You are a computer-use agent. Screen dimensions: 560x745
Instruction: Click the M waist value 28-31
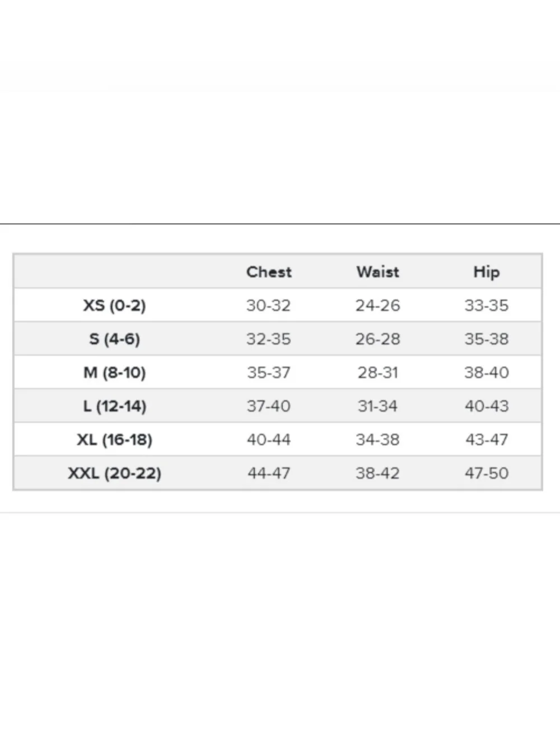pos(378,372)
